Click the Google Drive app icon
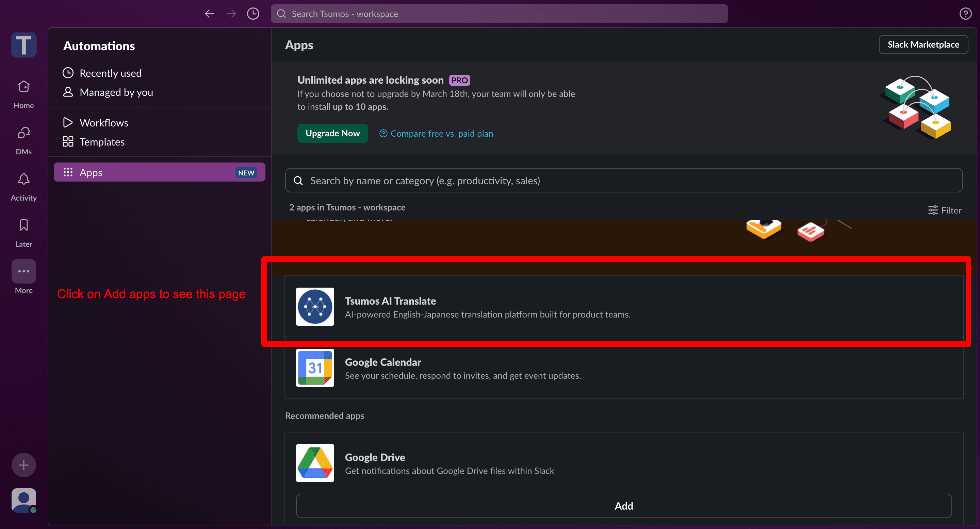Image resolution: width=980 pixels, height=529 pixels. (315, 463)
